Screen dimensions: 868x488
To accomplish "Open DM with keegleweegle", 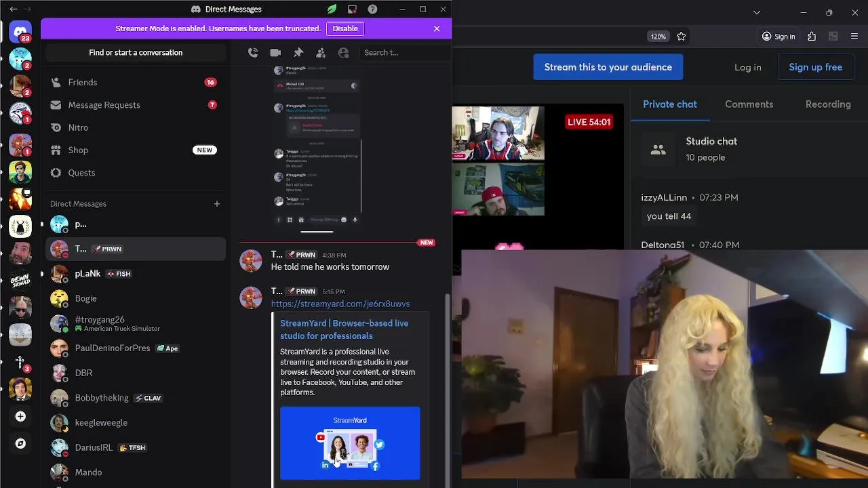I will pos(136,422).
